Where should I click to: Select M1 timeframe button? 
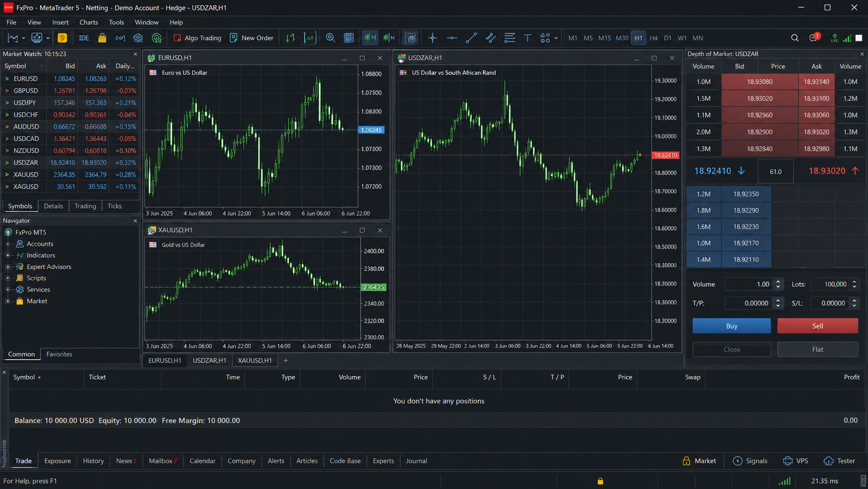[x=573, y=38]
